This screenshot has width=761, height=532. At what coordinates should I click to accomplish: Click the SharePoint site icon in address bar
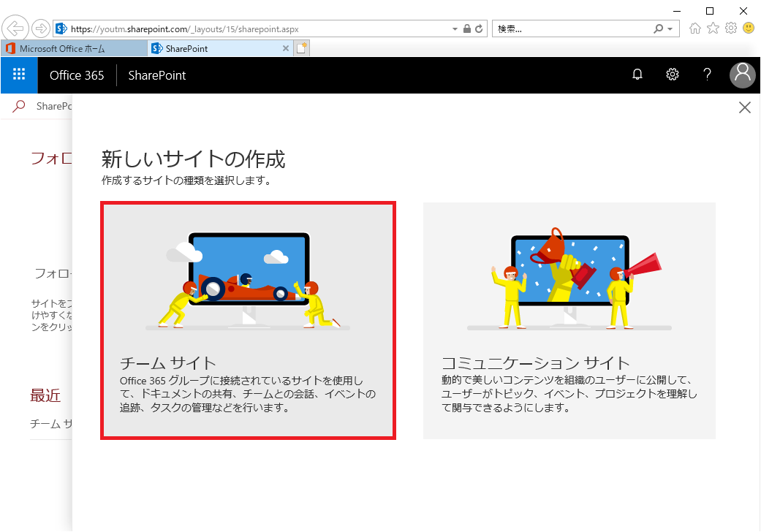[61, 28]
